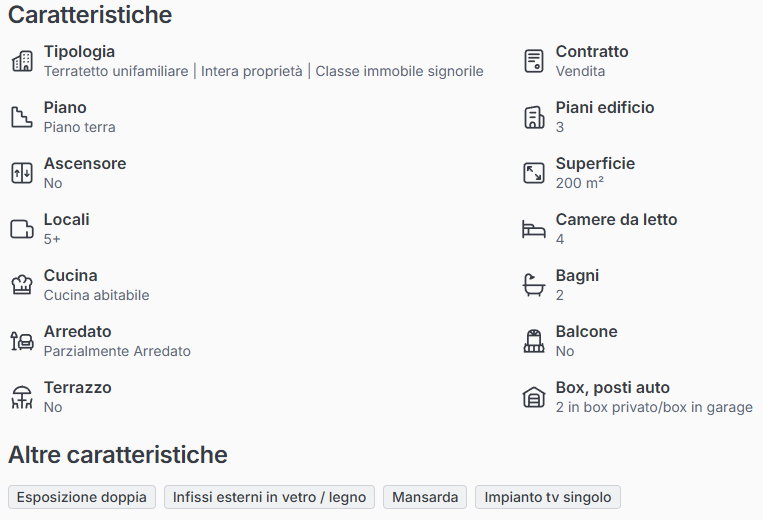
Task: Click the garage icon beside Box, posti auto
Action: [534, 397]
